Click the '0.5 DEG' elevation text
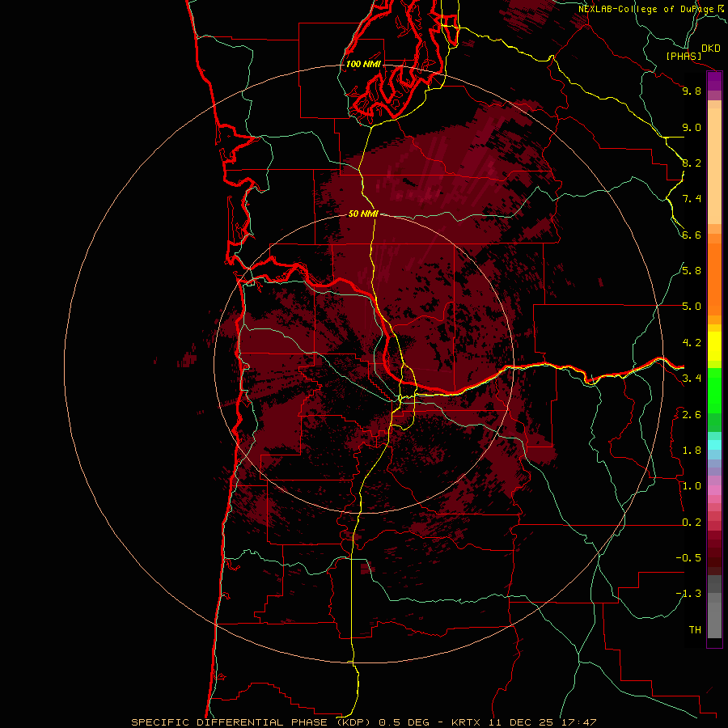The image size is (728, 728). 404,722
